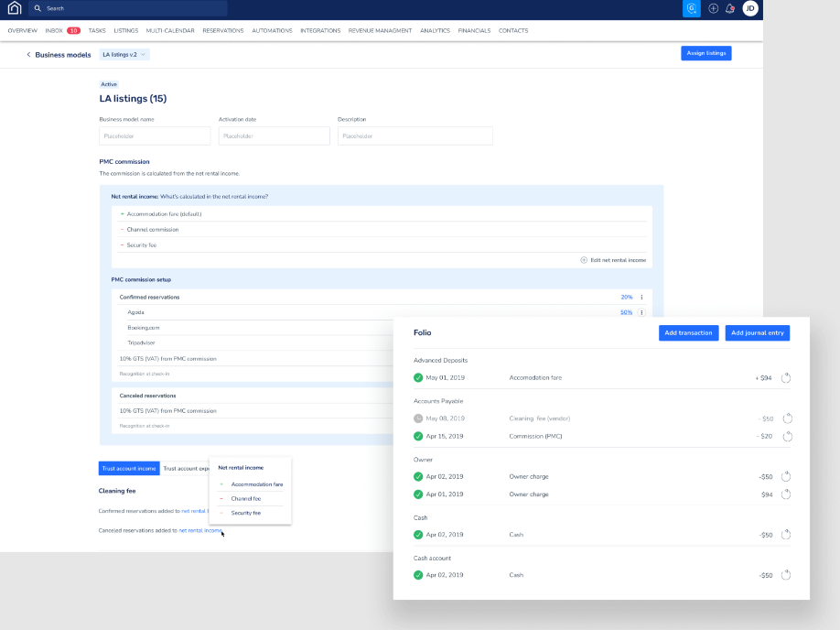Click the home icon top left
The width and height of the screenshot is (840, 630).
point(13,8)
